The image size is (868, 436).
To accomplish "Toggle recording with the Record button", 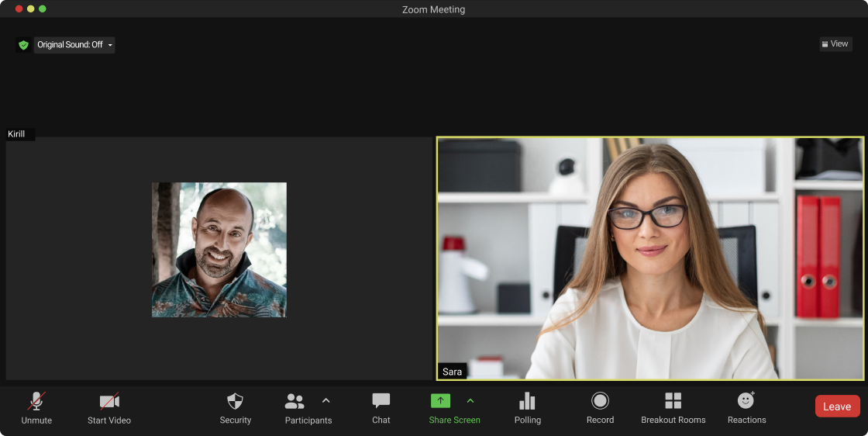I will pyautogui.click(x=600, y=402).
